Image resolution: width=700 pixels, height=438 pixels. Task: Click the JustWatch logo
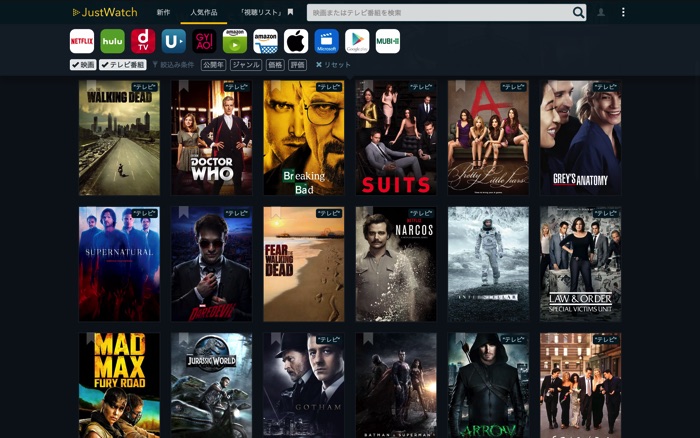click(105, 13)
